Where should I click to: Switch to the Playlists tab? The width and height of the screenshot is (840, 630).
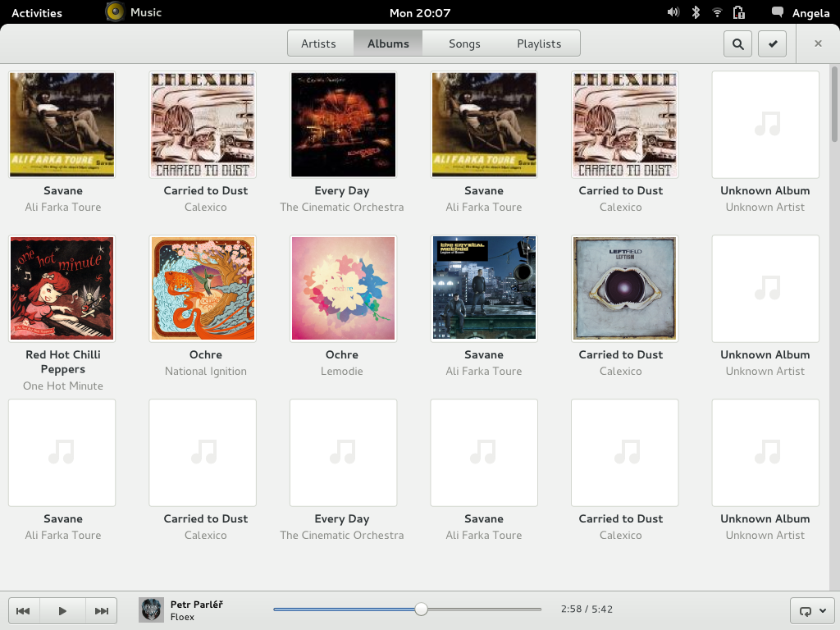[539, 43]
